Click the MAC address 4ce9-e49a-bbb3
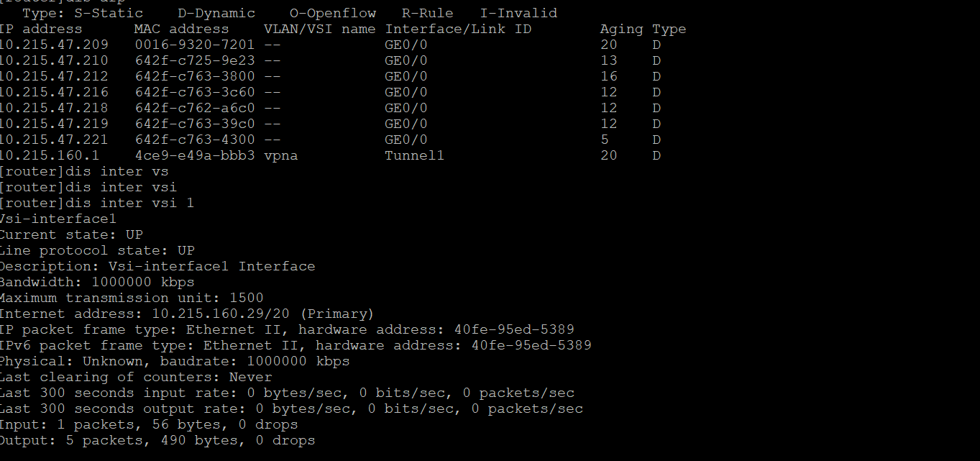Image resolution: width=980 pixels, height=461 pixels. pyautogui.click(x=194, y=155)
